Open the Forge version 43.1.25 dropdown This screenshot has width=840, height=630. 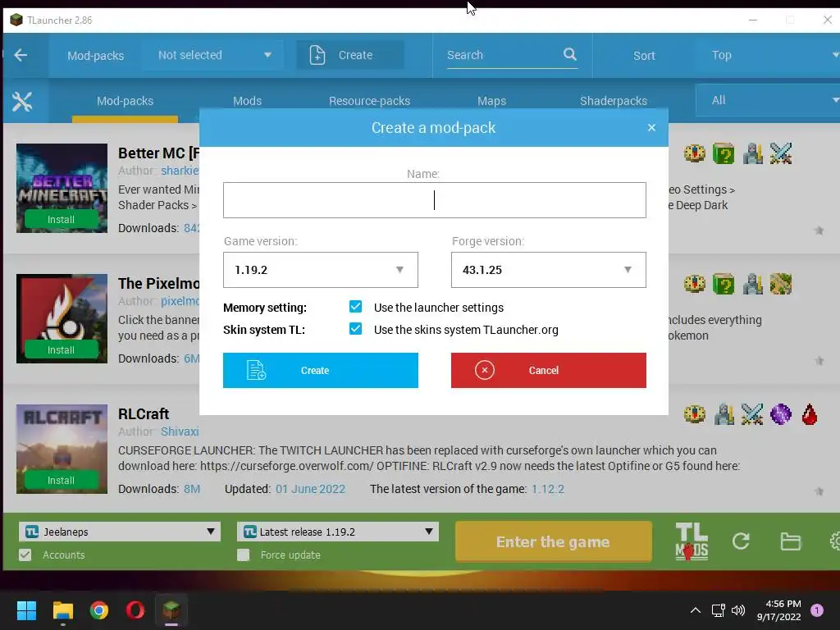coord(548,270)
